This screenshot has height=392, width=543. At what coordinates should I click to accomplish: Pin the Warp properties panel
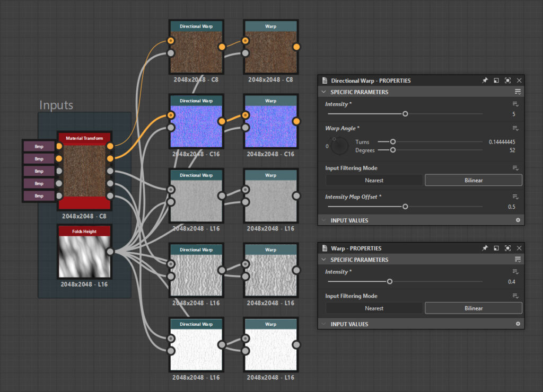(x=485, y=248)
